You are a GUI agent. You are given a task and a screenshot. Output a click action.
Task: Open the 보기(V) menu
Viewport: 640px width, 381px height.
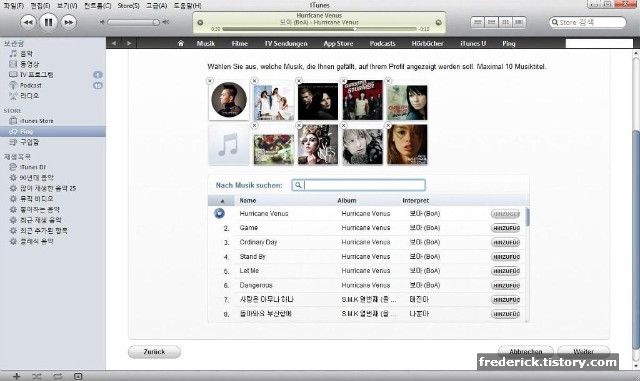pos(67,6)
